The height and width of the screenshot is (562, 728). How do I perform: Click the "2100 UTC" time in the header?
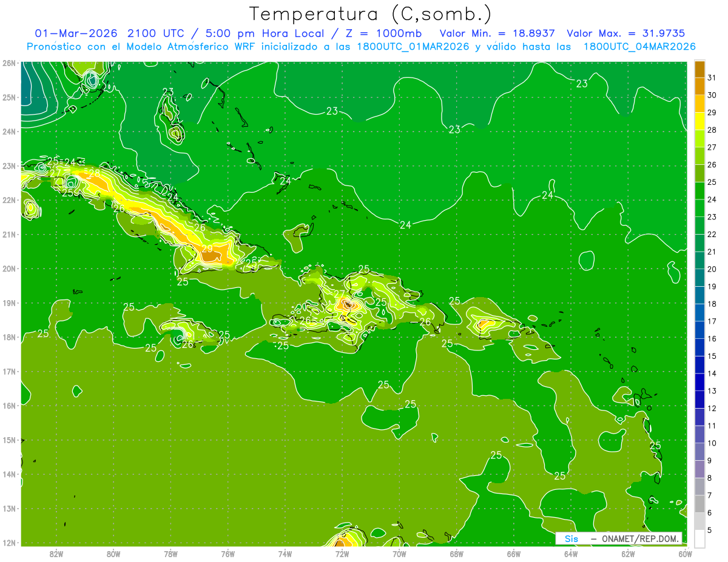coord(157,33)
